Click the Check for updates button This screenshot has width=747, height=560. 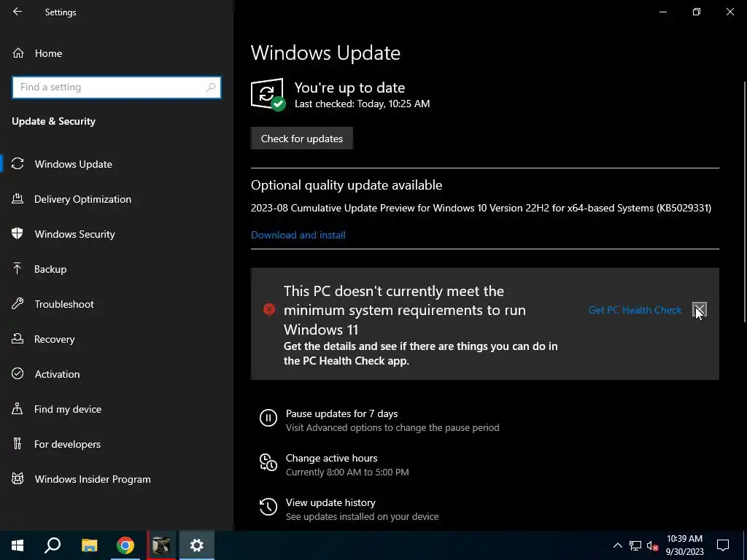click(301, 139)
